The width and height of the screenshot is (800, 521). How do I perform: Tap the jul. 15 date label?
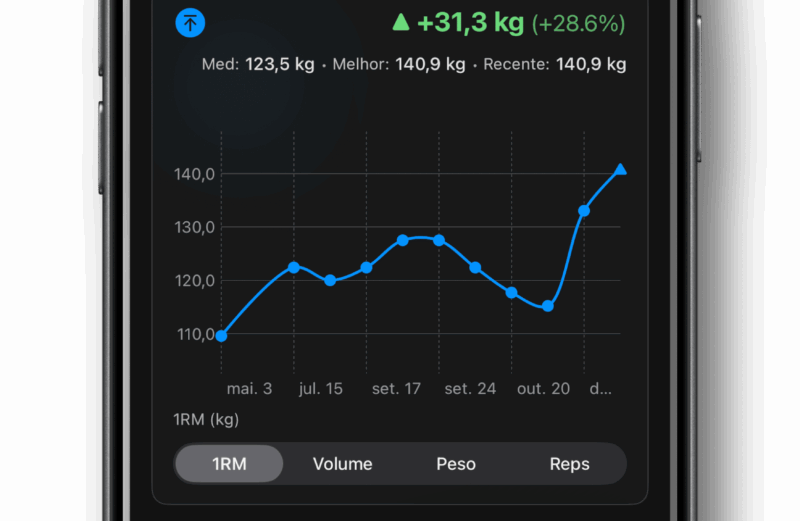(x=321, y=389)
